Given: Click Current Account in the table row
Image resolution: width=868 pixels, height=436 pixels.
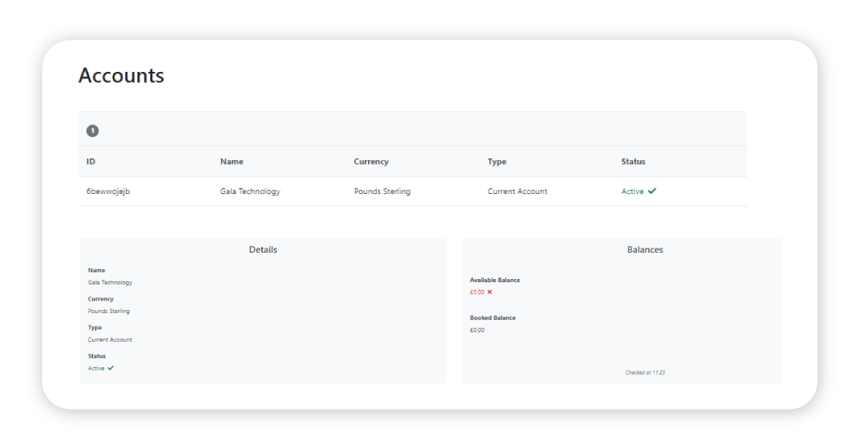Looking at the screenshot, I should 517,191.
